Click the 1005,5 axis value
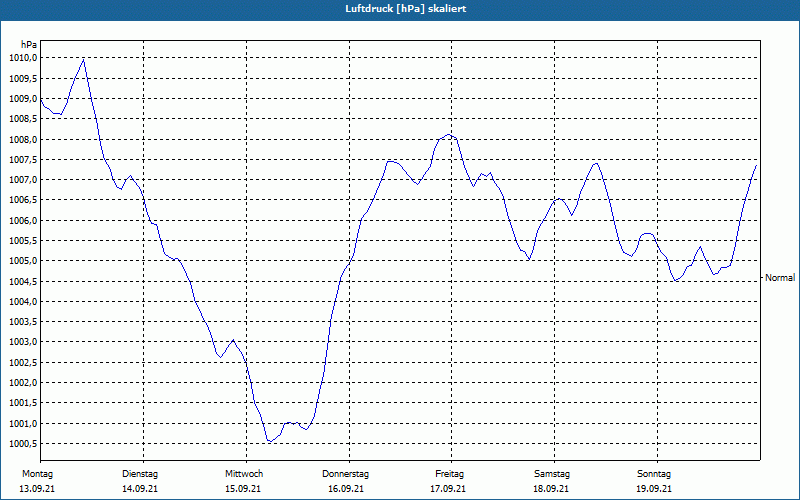 (23, 241)
